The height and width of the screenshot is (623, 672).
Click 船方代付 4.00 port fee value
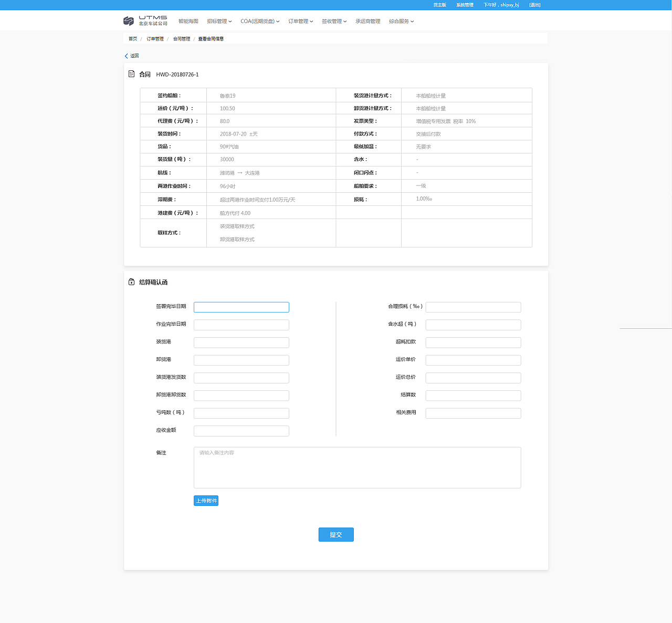point(235,213)
